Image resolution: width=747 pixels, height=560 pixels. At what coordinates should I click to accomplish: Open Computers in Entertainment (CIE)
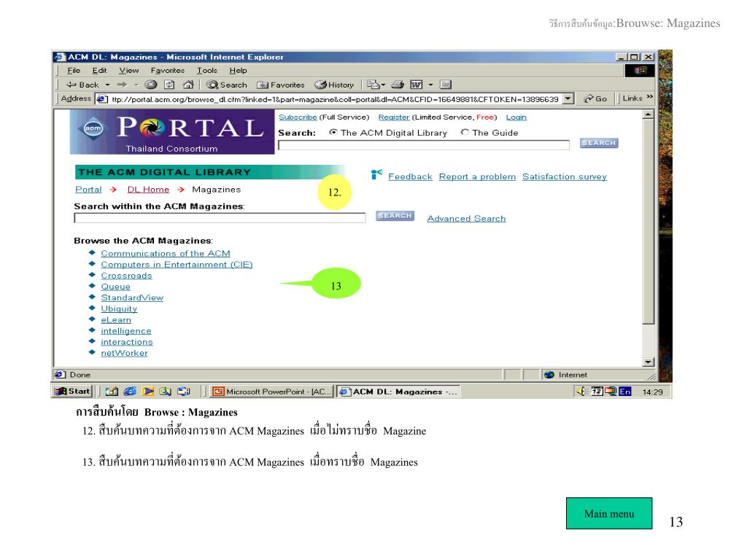177,264
